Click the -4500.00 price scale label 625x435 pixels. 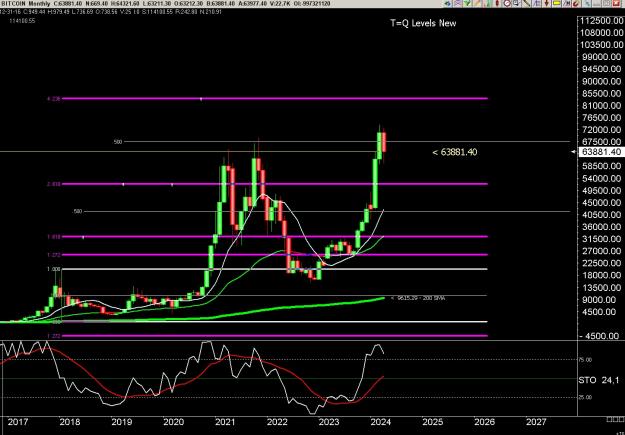(x=600, y=336)
